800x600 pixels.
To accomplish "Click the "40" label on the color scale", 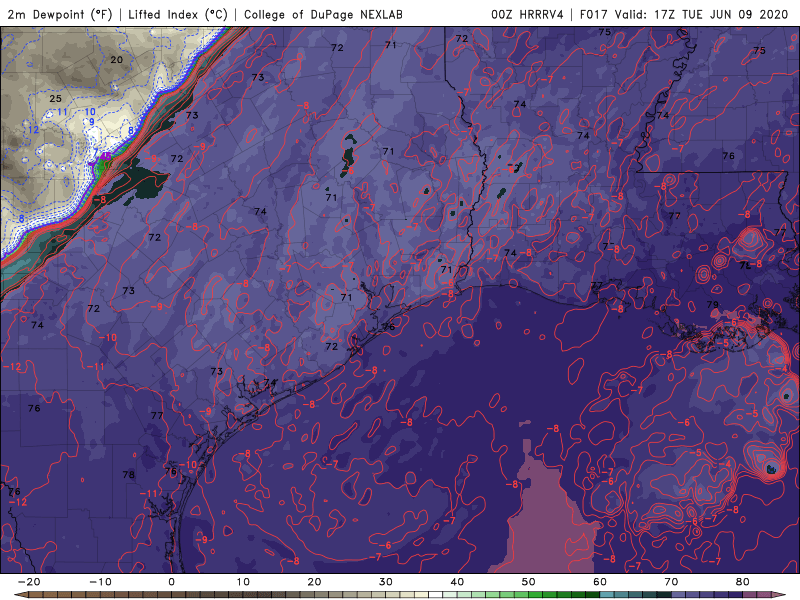I will [457, 582].
